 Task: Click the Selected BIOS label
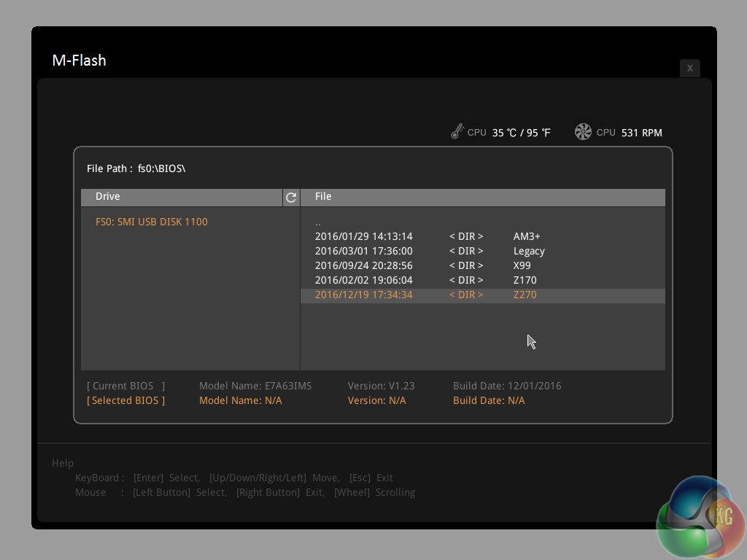coord(126,400)
